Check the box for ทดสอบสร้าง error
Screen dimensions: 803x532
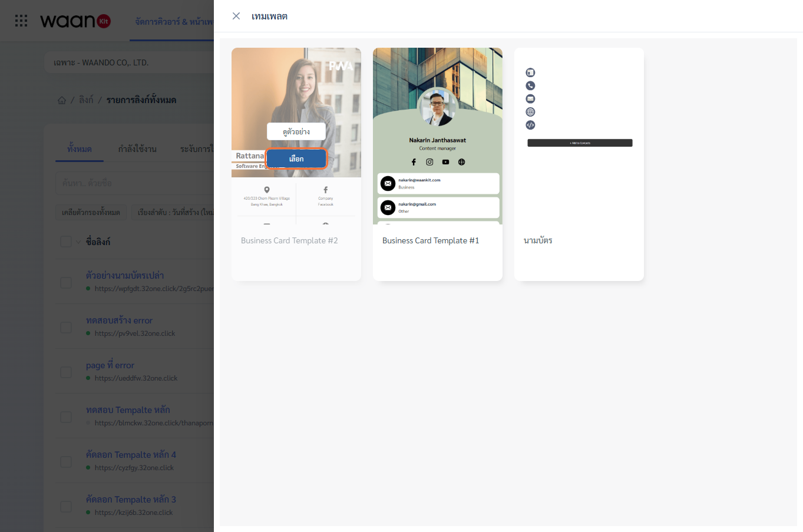66,328
